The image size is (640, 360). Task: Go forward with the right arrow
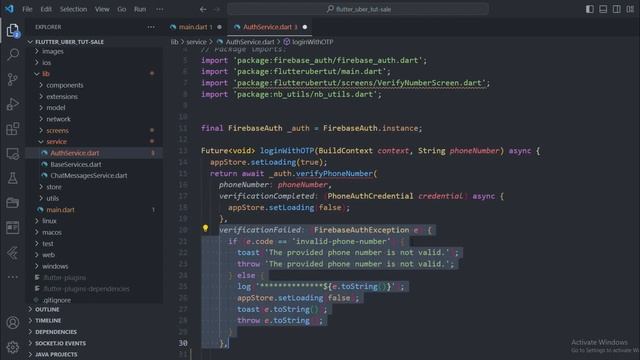tap(217, 9)
